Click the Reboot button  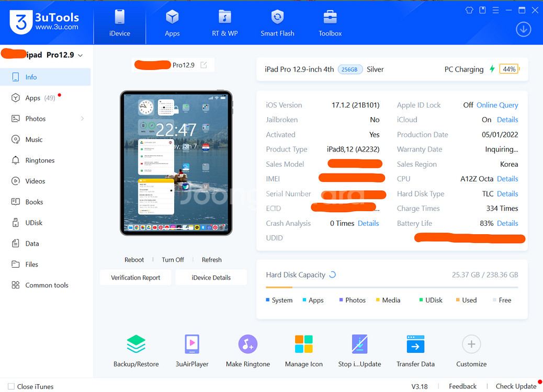pyautogui.click(x=134, y=259)
